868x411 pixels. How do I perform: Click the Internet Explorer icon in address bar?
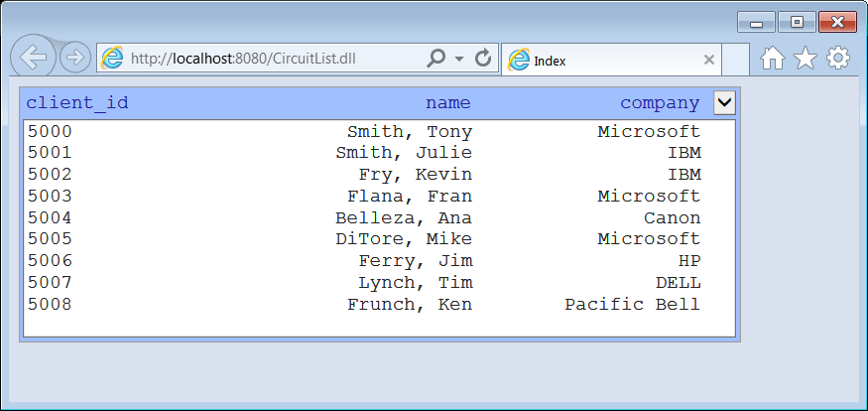point(112,58)
